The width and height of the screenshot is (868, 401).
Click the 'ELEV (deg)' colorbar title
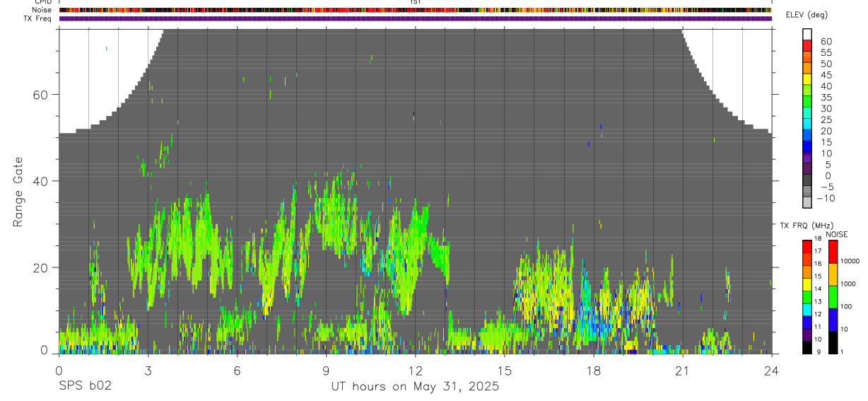[807, 15]
